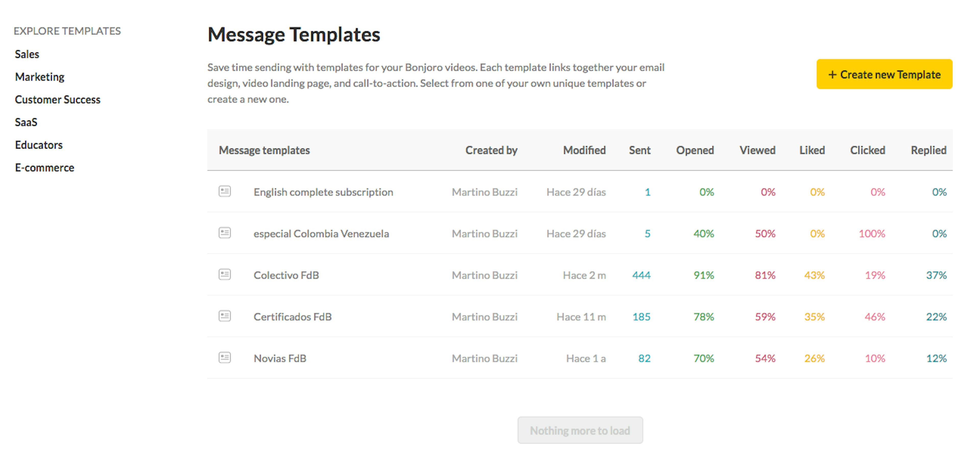Open the Sales templates category
The width and height of the screenshot is (980, 474).
(x=27, y=54)
